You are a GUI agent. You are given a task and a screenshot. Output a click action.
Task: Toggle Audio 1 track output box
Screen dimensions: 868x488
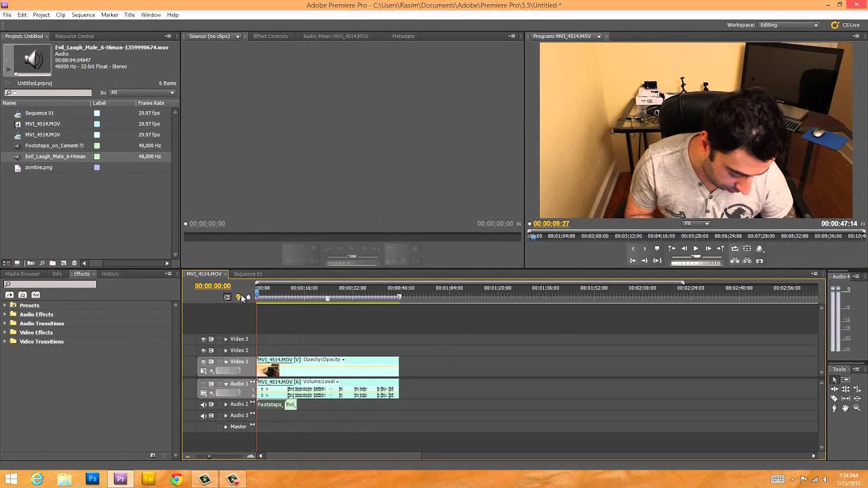(203, 384)
